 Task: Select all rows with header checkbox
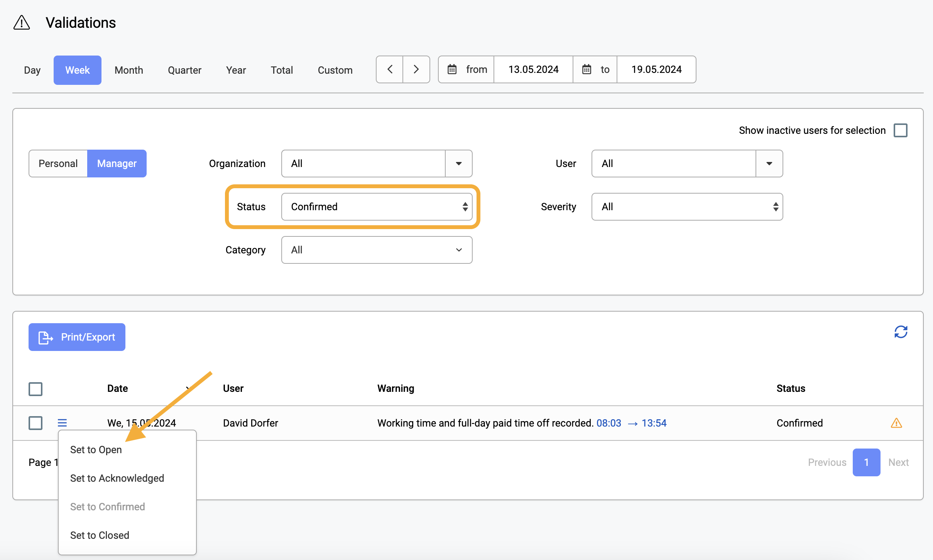35,389
